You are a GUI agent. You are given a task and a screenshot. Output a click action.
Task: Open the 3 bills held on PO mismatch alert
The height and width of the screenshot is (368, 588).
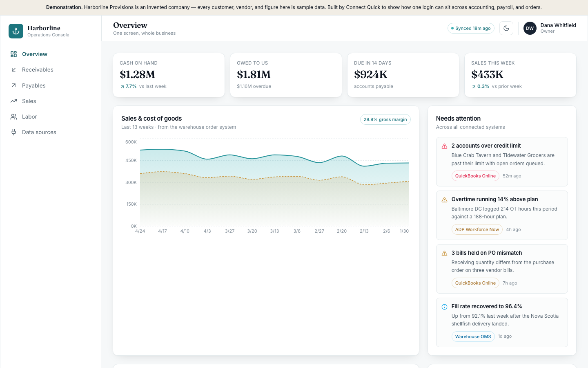[x=502, y=269]
